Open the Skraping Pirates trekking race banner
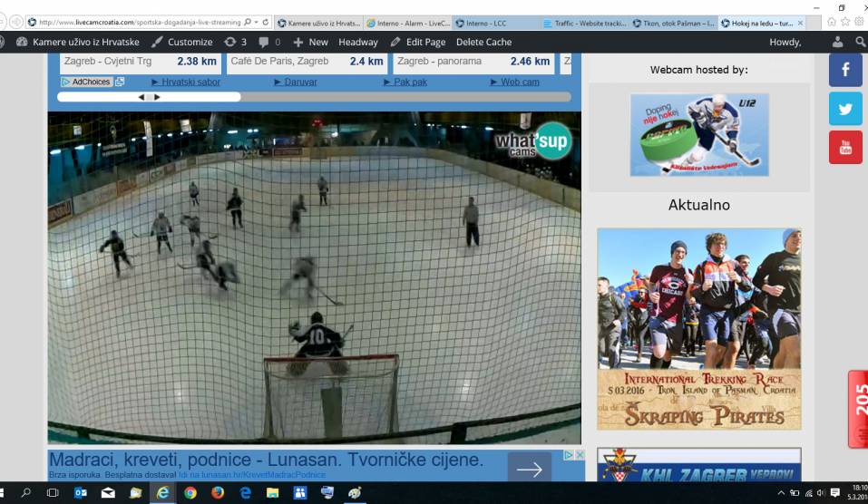Image resolution: width=868 pixels, height=504 pixels. click(x=698, y=328)
